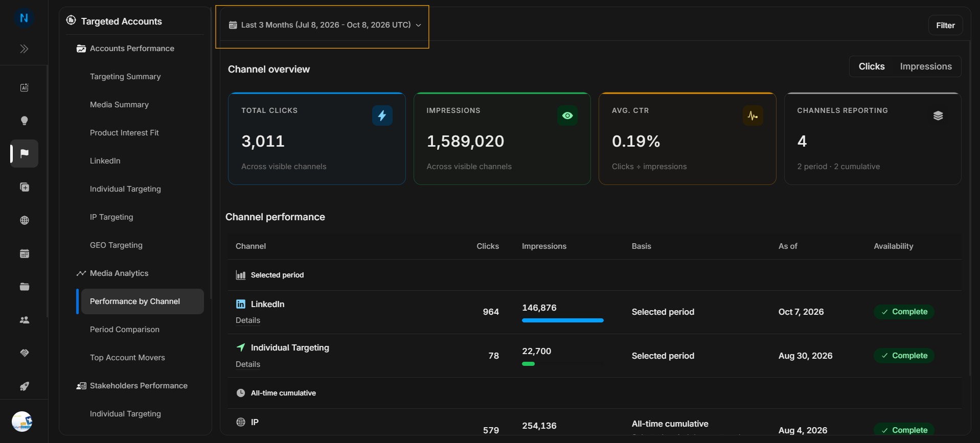Open Period Comparison in the sidebar
Screen dimensions: 980x443
tap(125, 330)
